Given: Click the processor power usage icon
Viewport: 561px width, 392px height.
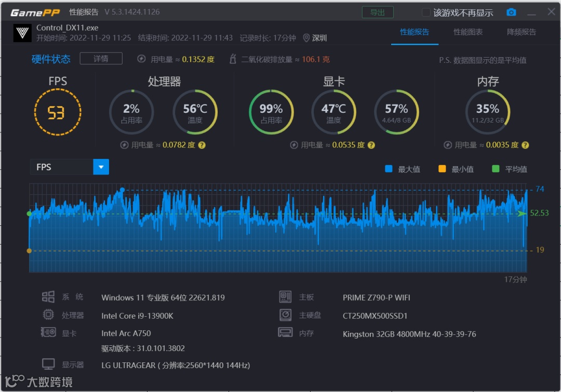Looking at the screenshot, I should click(x=124, y=145).
